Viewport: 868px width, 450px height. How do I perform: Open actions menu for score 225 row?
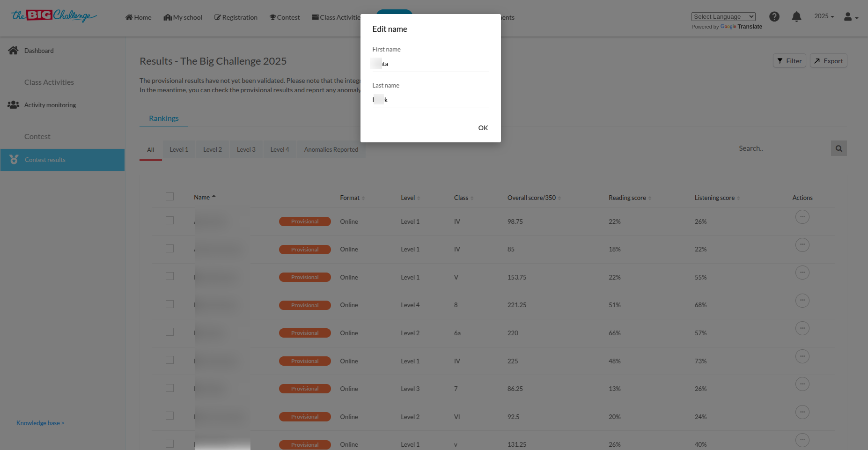click(802, 356)
